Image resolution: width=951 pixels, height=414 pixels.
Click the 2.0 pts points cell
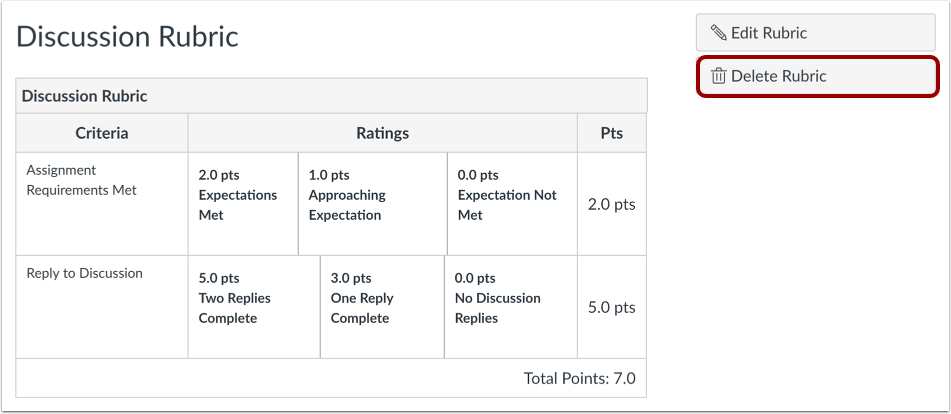(x=611, y=204)
